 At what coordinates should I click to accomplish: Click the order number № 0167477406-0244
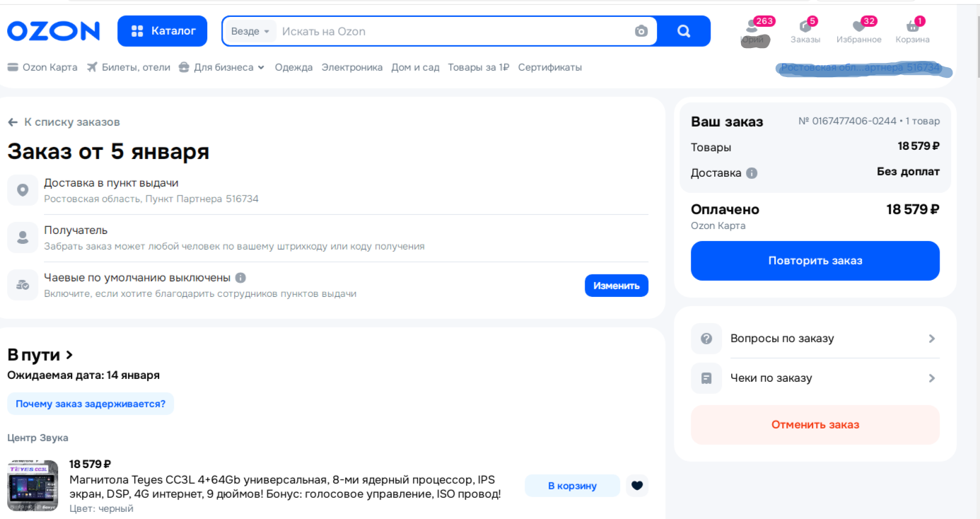847,122
